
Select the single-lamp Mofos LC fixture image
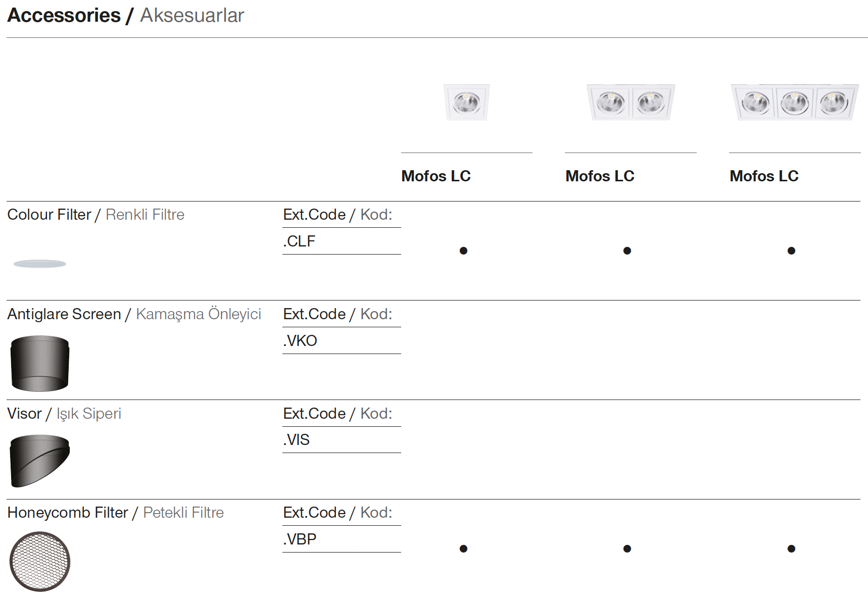tap(466, 103)
